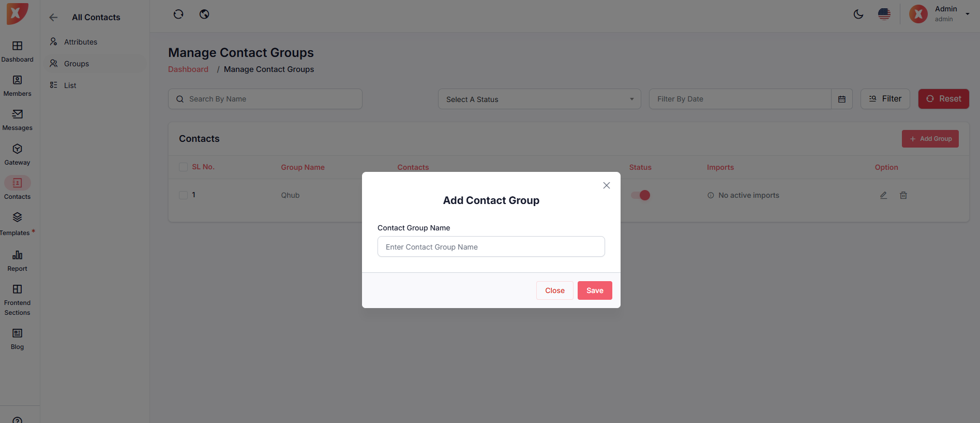Image resolution: width=980 pixels, height=423 pixels.
Task: Check the row 1 Qhub checkbox
Action: click(183, 195)
